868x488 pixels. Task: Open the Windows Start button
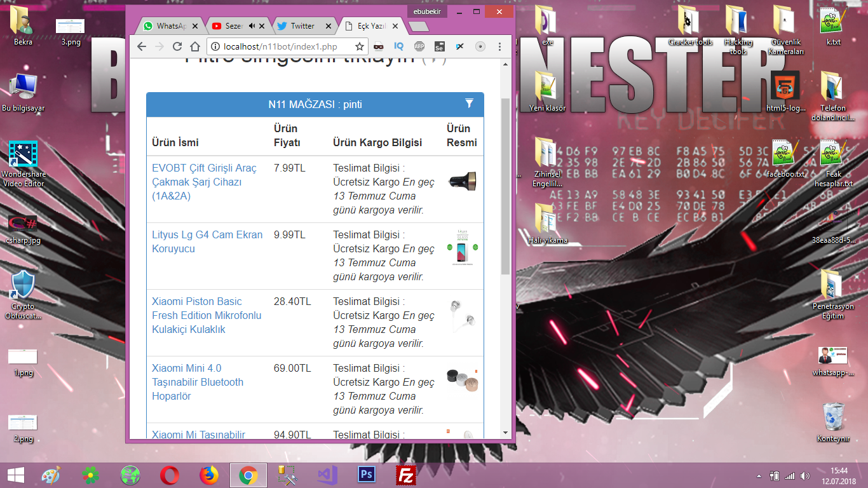(x=15, y=475)
